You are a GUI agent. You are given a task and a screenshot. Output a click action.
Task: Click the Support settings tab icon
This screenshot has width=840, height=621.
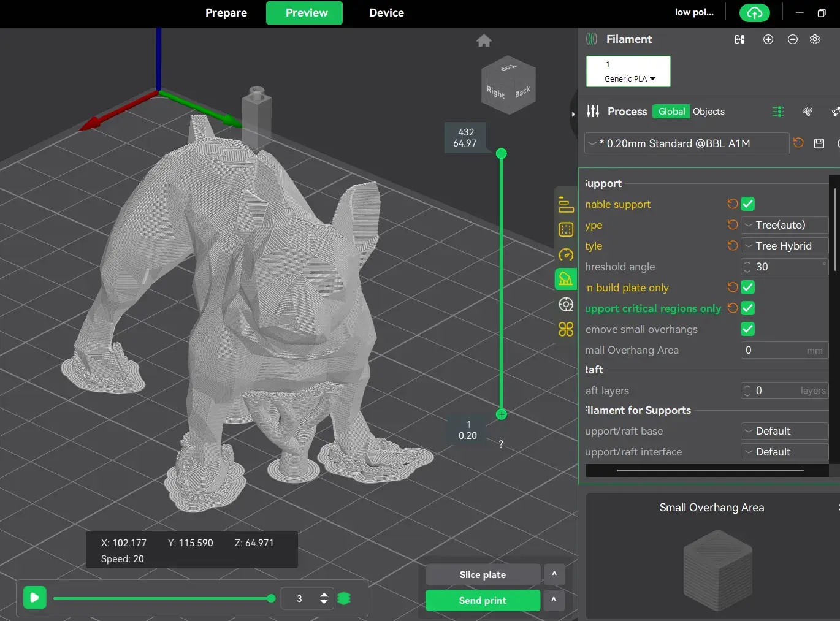pyautogui.click(x=565, y=280)
